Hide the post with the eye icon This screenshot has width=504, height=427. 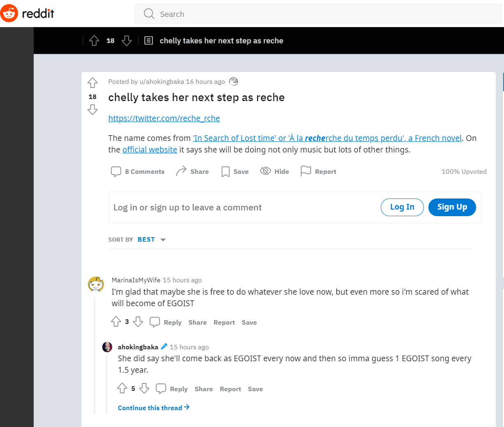pos(265,171)
